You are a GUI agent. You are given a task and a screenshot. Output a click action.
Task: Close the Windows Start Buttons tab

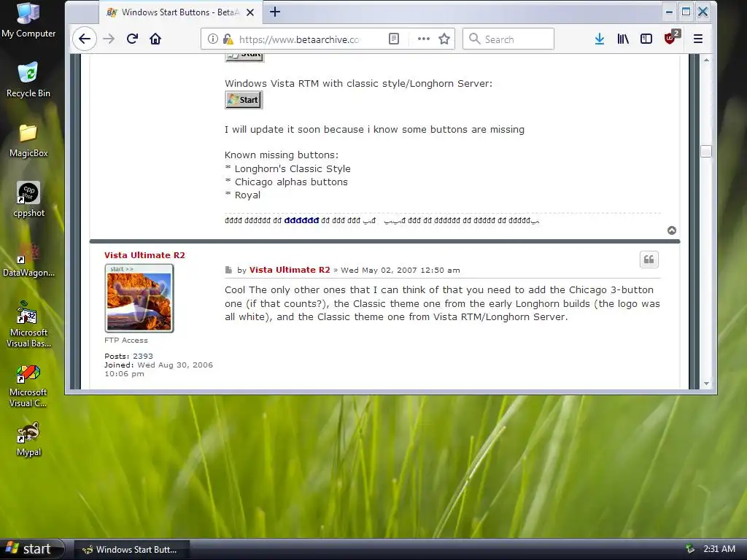[250, 12]
